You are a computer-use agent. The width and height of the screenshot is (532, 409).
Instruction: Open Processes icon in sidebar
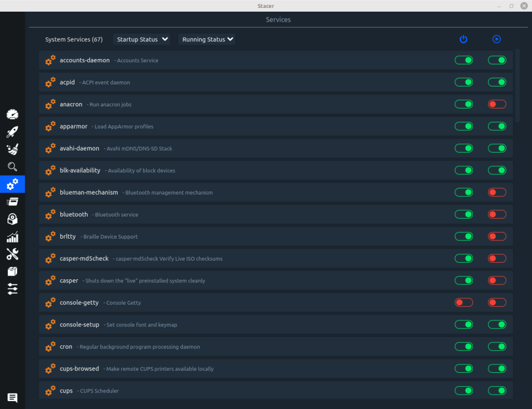pyautogui.click(x=12, y=202)
